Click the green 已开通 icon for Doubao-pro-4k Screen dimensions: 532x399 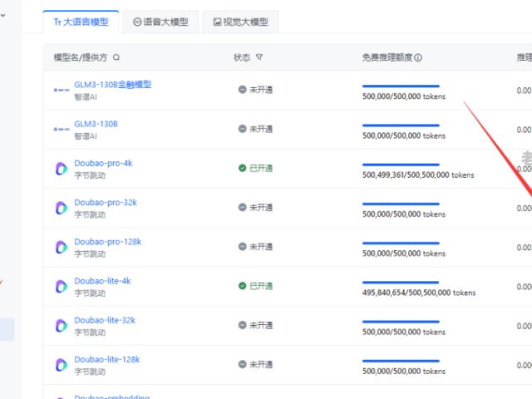click(x=242, y=168)
